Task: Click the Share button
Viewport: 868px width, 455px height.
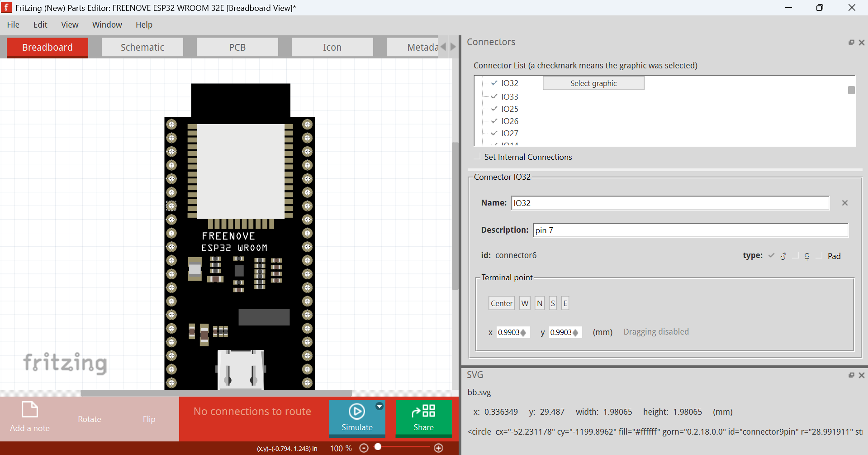Action: coord(424,417)
